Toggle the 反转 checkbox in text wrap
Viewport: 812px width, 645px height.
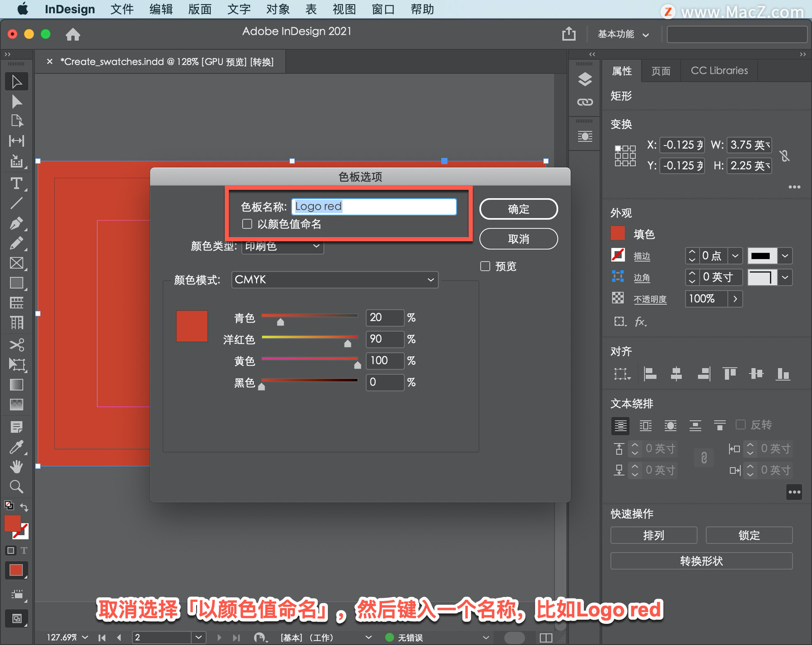(741, 424)
